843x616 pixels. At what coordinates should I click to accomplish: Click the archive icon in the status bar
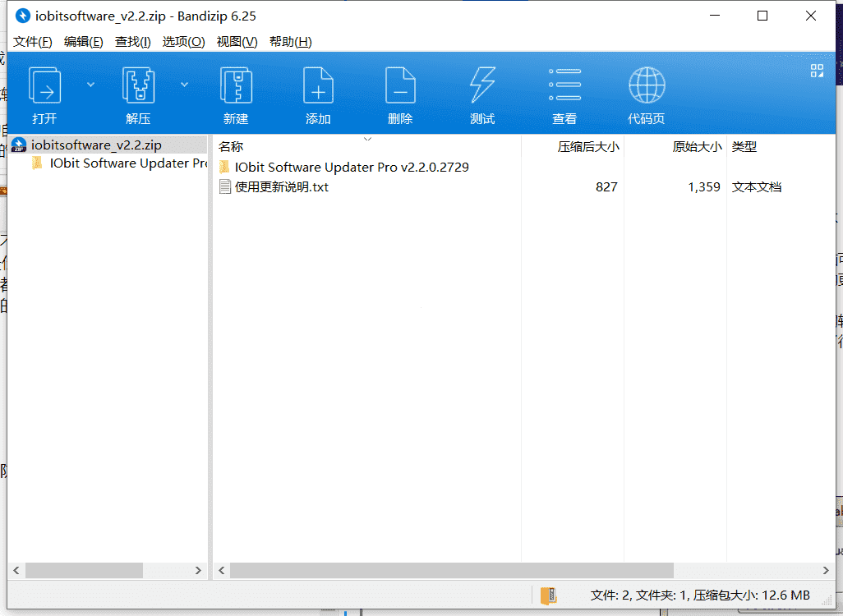pyautogui.click(x=548, y=595)
